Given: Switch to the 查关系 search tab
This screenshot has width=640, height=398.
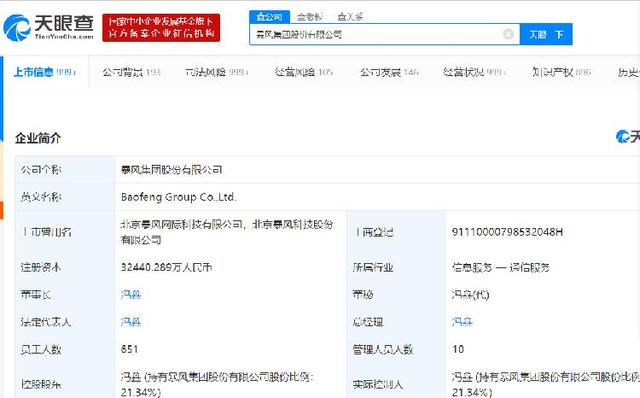Looking at the screenshot, I should [x=350, y=17].
